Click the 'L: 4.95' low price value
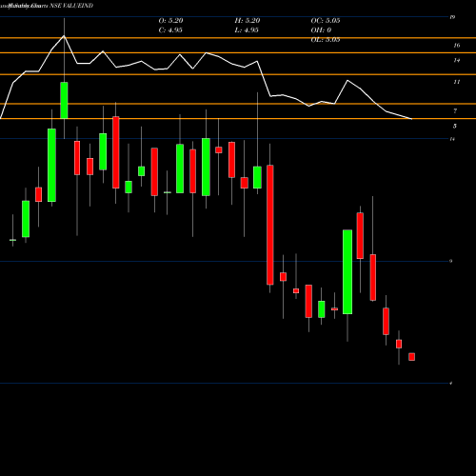 [247, 30]
